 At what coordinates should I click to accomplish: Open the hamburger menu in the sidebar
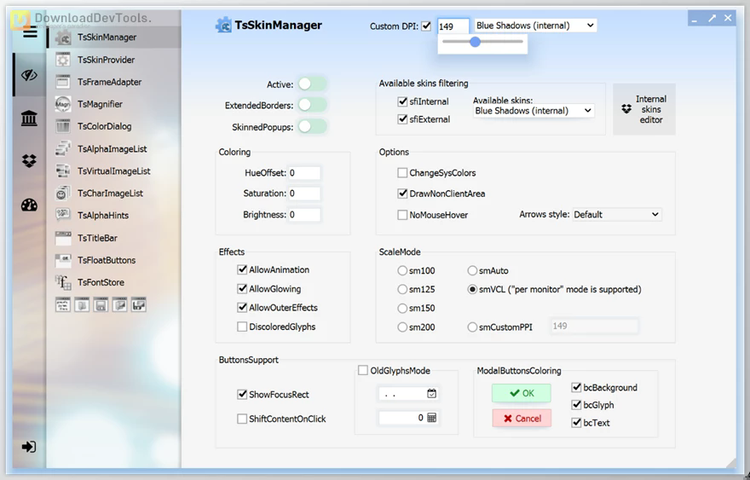tap(30, 33)
